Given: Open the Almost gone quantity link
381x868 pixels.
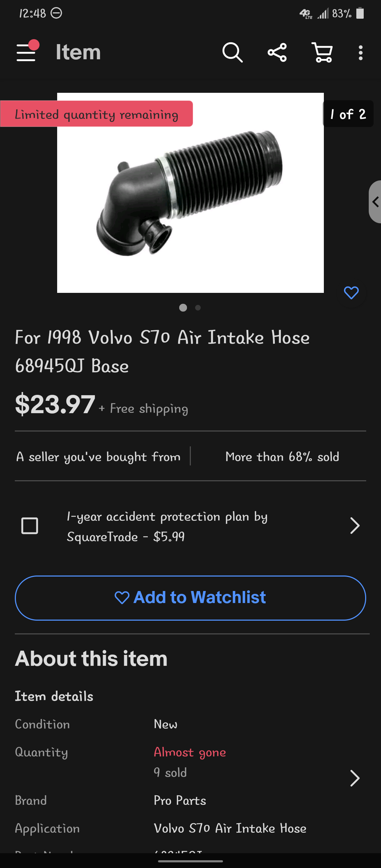Looking at the screenshot, I should [190, 752].
